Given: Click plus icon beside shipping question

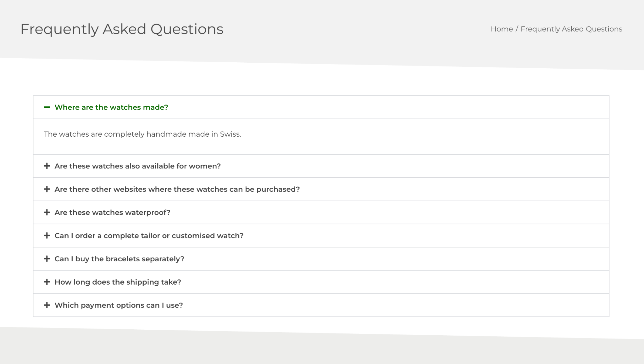Looking at the screenshot, I should pos(47,282).
